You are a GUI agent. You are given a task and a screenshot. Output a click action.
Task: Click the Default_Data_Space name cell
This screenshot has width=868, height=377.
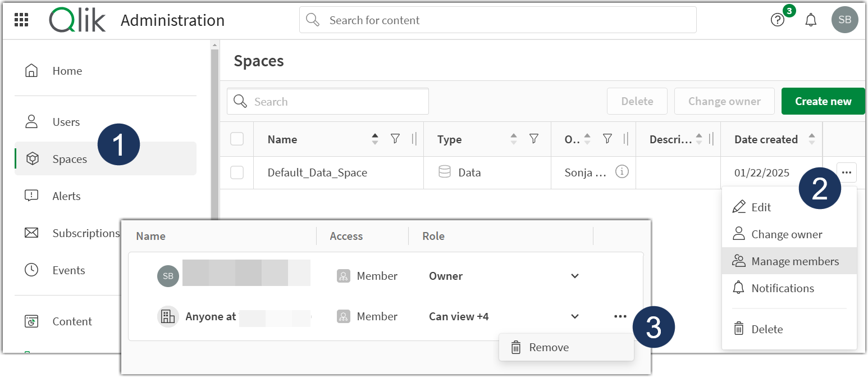(x=339, y=172)
